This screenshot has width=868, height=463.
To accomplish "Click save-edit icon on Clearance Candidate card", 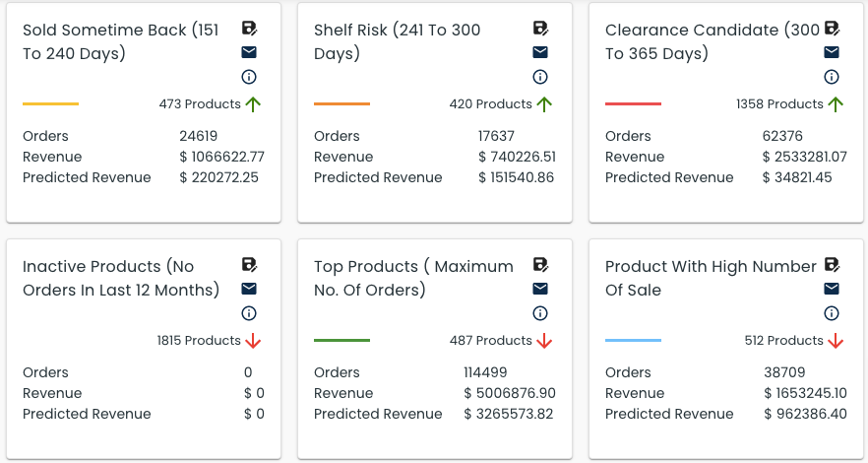I will click(x=832, y=29).
